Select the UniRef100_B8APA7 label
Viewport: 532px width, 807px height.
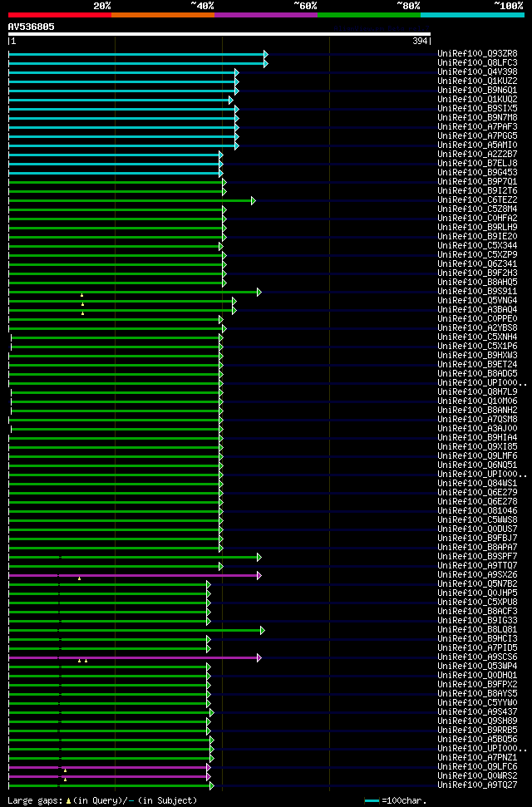click(x=477, y=548)
